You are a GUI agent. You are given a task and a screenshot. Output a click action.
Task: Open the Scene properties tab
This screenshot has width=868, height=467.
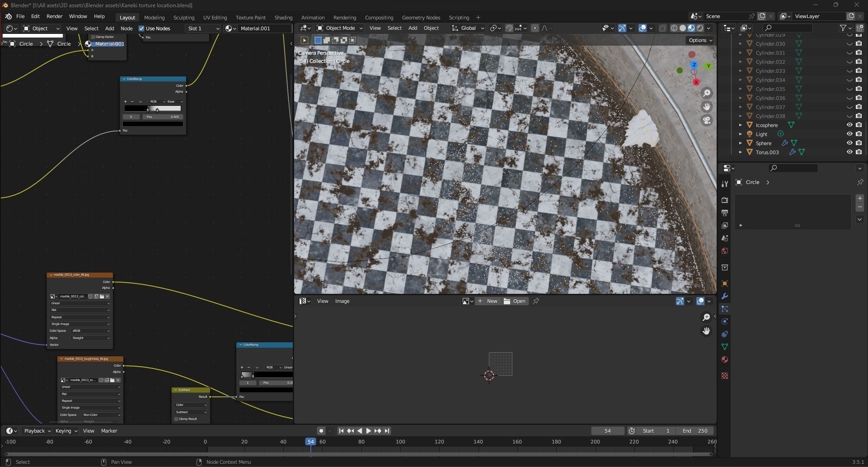tap(725, 238)
